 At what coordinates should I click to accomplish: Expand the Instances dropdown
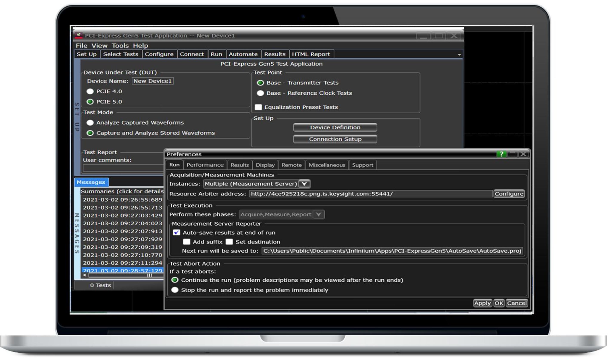click(x=304, y=184)
